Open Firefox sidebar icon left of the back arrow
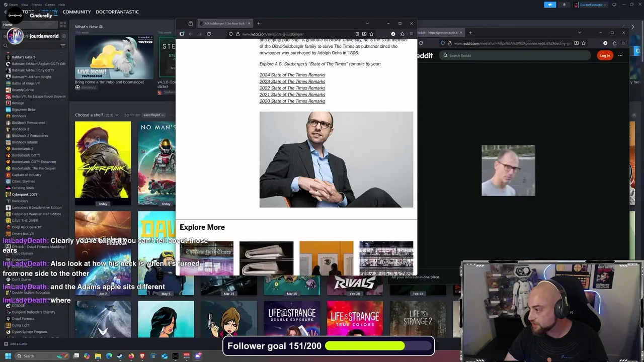644x362 pixels. (182, 34)
